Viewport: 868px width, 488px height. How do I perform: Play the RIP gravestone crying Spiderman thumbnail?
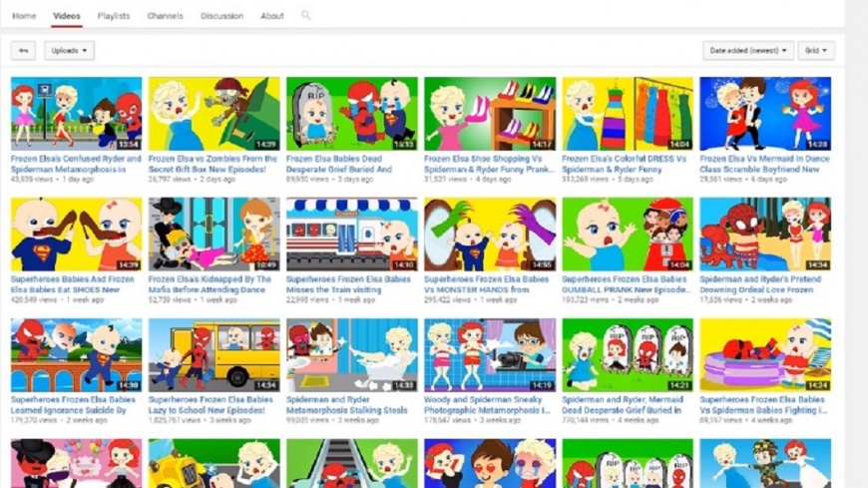click(x=351, y=114)
